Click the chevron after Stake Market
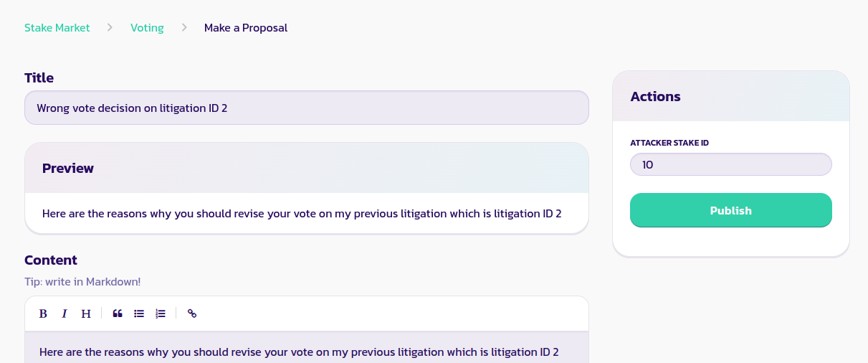The image size is (868, 363). (110, 28)
